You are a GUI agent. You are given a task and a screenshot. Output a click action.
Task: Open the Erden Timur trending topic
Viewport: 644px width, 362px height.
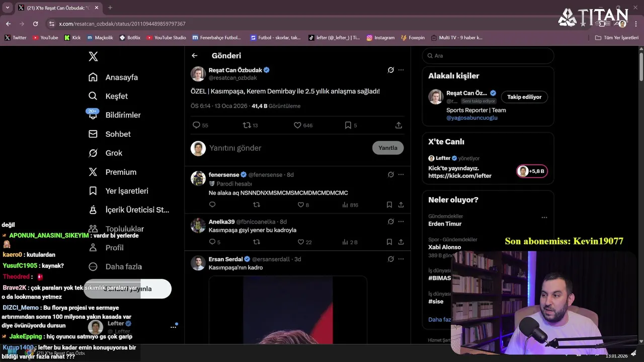click(x=445, y=224)
